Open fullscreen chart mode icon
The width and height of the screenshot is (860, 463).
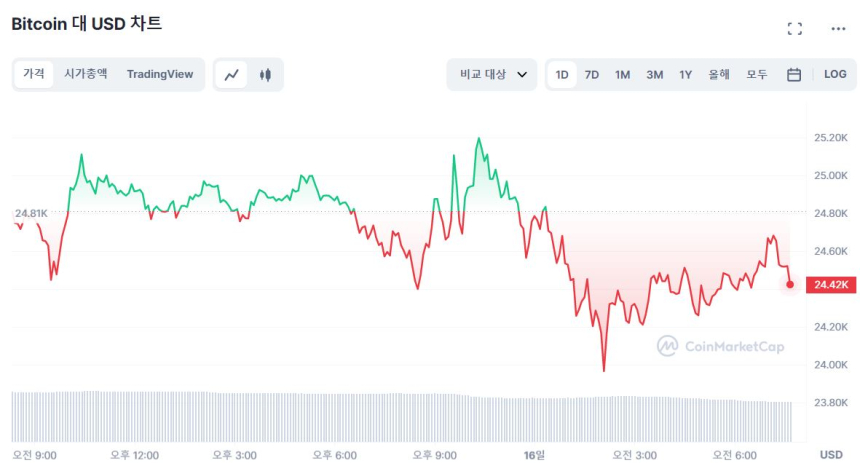point(795,28)
